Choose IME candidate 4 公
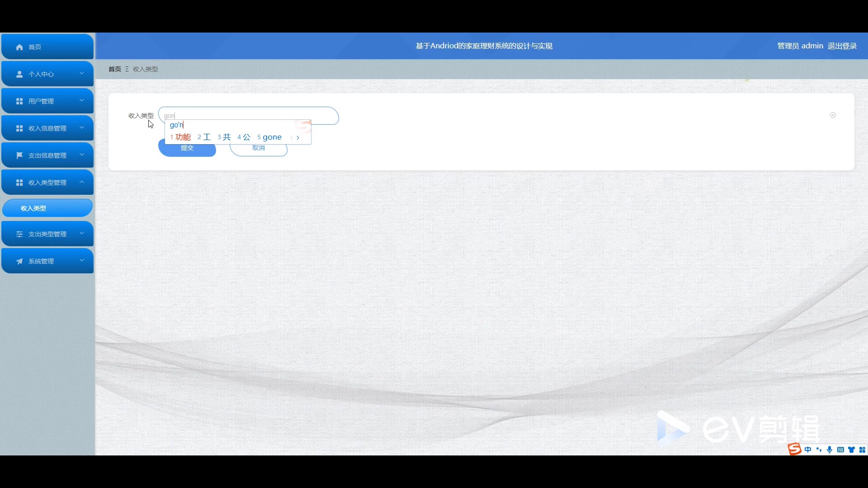The height and width of the screenshot is (488, 868). point(244,137)
